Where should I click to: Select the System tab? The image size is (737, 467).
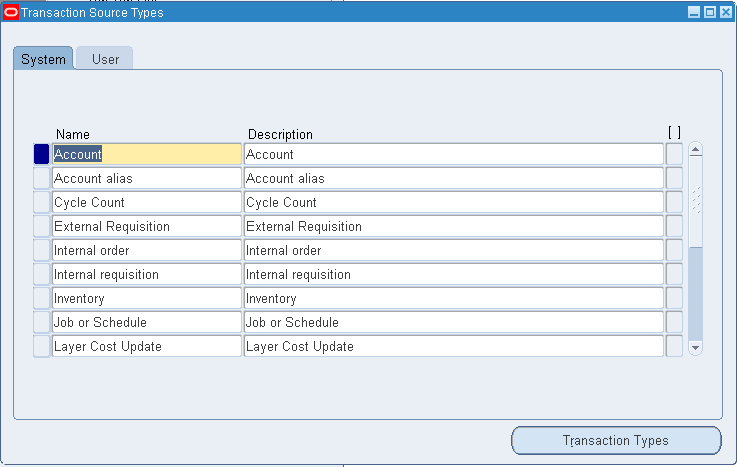(x=43, y=59)
